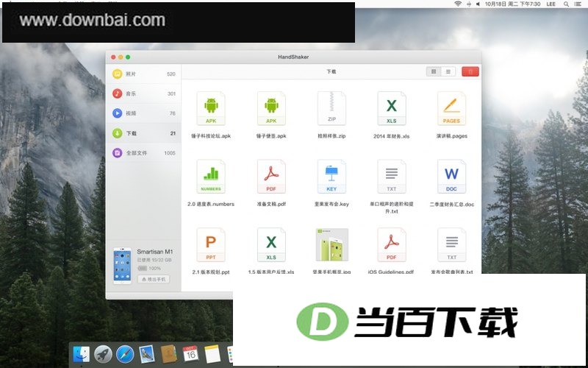The height and width of the screenshot is (368, 588).
Task: Click the red delete button
Action: click(470, 71)
